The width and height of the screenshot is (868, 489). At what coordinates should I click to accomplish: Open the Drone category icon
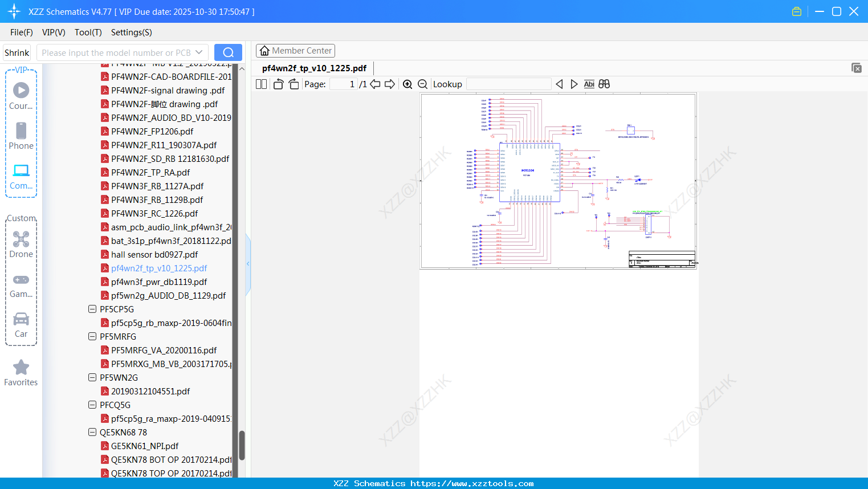click(21, 244)
